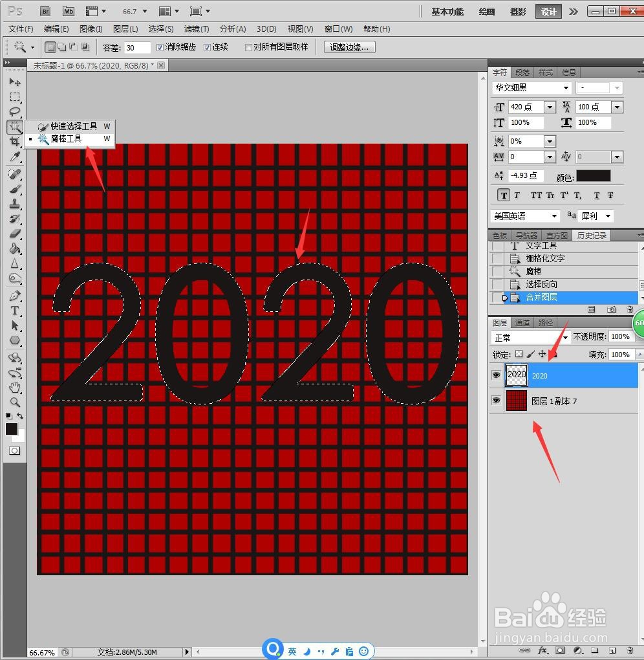Open the zoom level dropdown 66.7
This screenshot has height=660, width=644.
pyautogui.click(x=145, y=12)
